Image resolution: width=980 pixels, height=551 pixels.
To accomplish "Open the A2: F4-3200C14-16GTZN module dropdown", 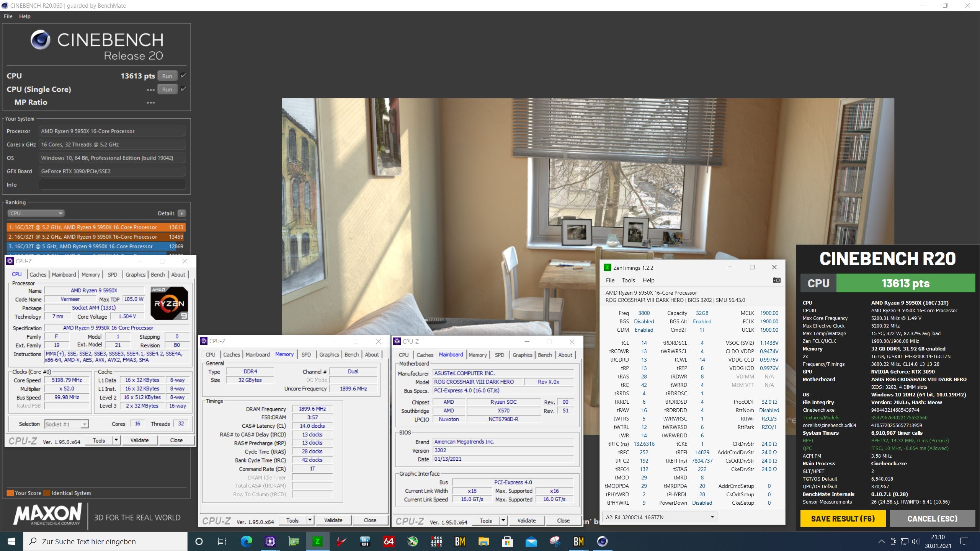I will (x=660, y=517).
